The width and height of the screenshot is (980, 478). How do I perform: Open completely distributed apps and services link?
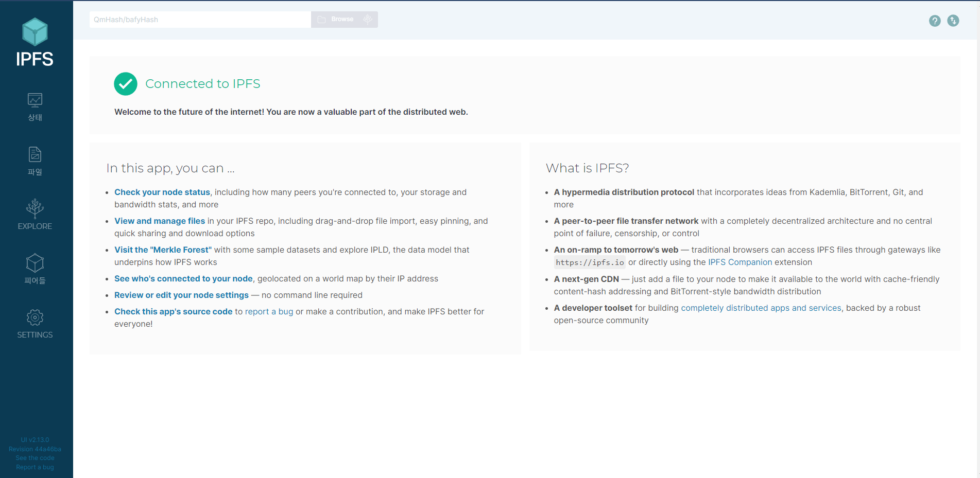pos(761,308)
